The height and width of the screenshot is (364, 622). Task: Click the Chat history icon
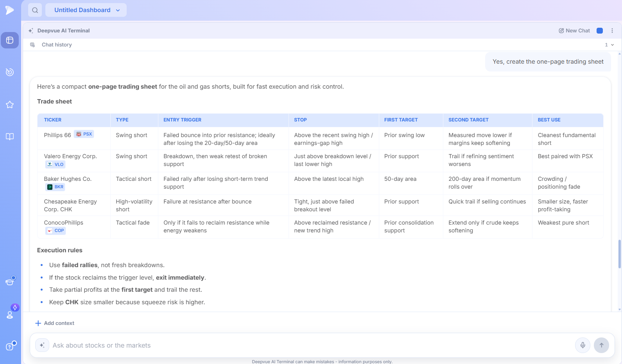32,45
